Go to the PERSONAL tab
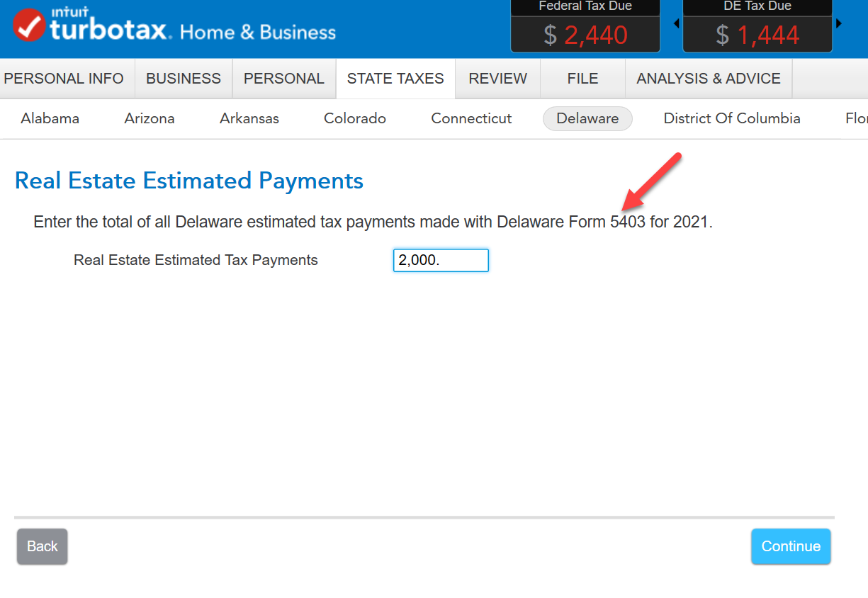The width and height of the screenshot is (868, 598). [283, 79]
